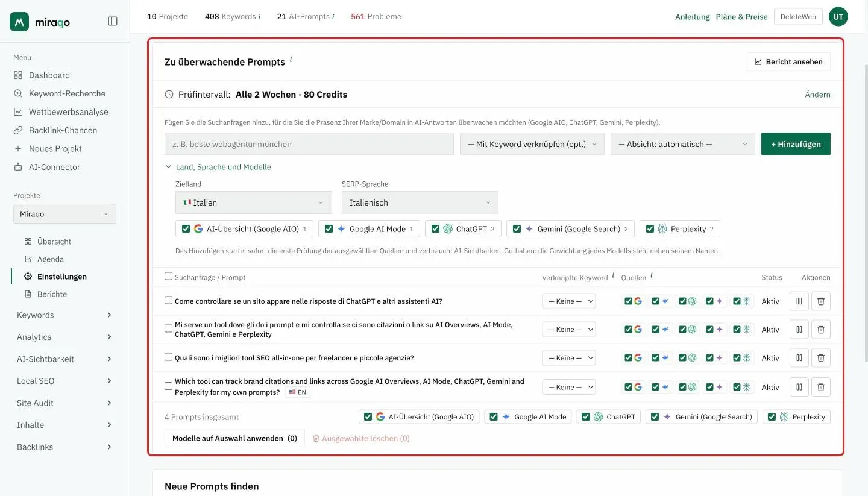Open 'Pläne & Preise' link
Image resolution: width=868 pixels, height=496 pixels.
pyautogui.click(x=741, y=17)
